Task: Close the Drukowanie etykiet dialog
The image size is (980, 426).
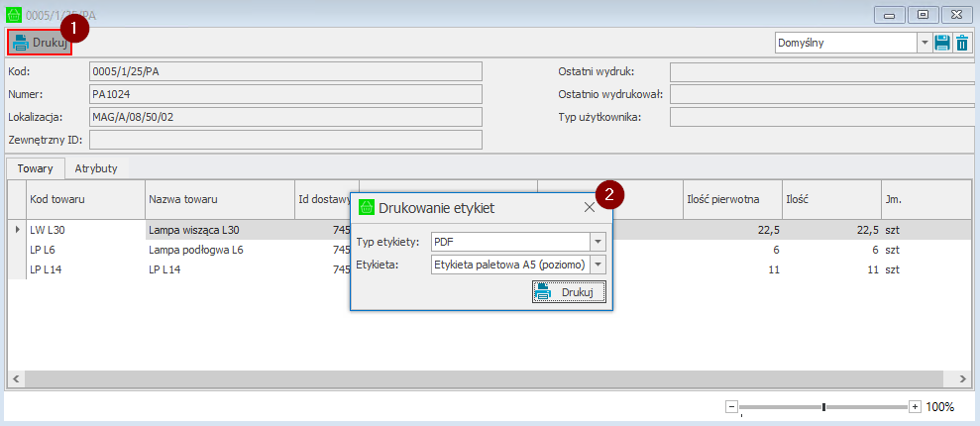Action: (x=590, y=207)
